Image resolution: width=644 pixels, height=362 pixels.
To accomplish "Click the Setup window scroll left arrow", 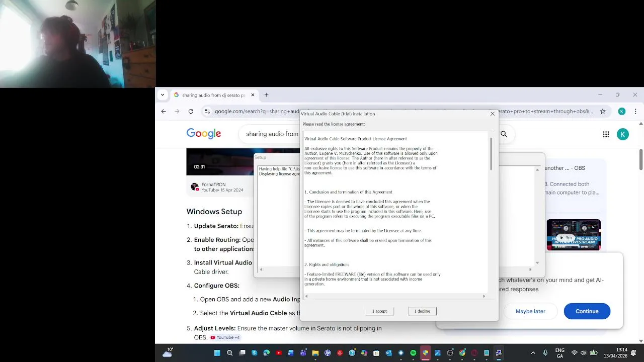I will (261, 270).
